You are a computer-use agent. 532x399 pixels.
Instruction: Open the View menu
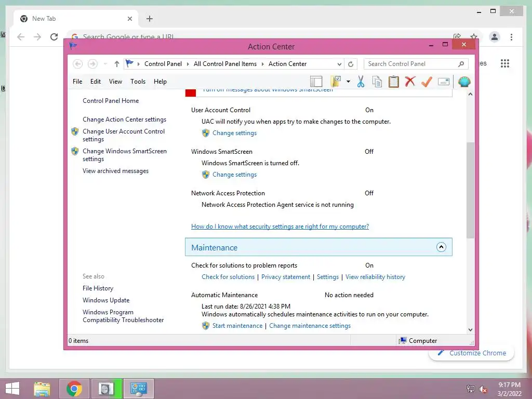[115, 82]
